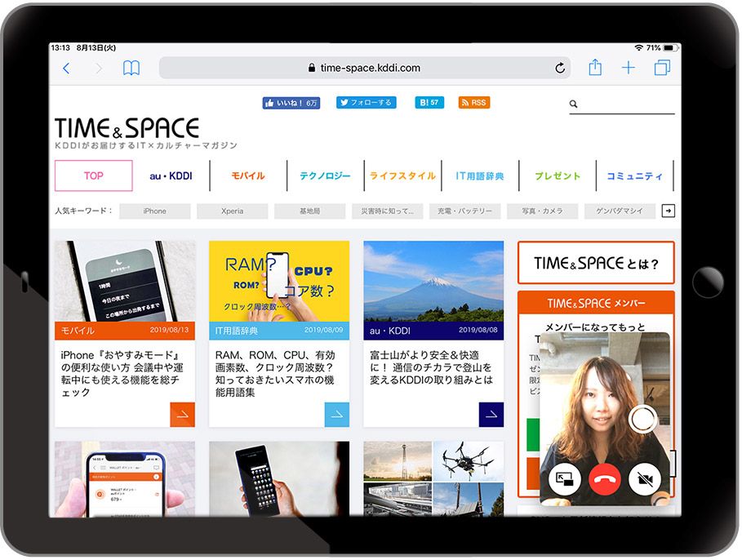Click the Facebook いいね button

click(291, 103)
